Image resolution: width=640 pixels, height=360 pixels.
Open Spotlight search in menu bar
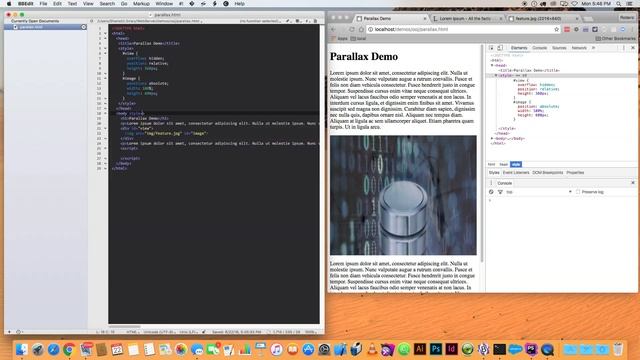tap(619, 4)
